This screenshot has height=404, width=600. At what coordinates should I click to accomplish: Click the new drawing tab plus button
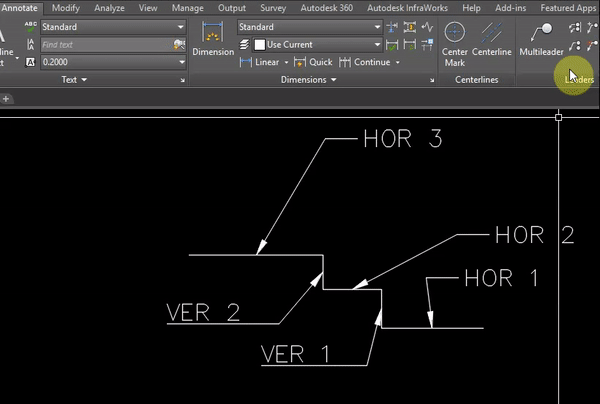click(6, 99)
